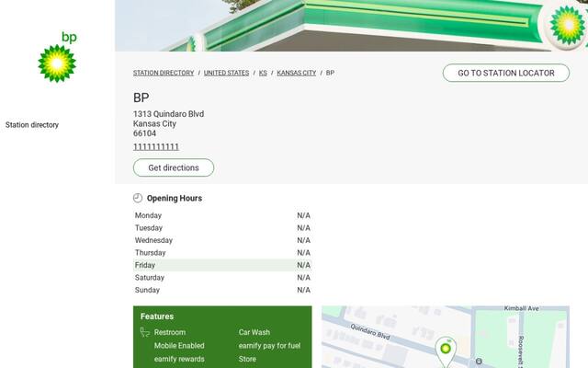Click earnify pay for fuel feature
Image resolution: width=588 pixels, height=368 pixels.
click(269, 346)
